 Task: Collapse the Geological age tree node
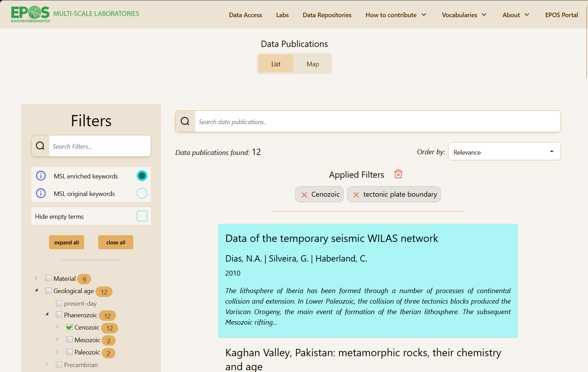coord(36,290)
